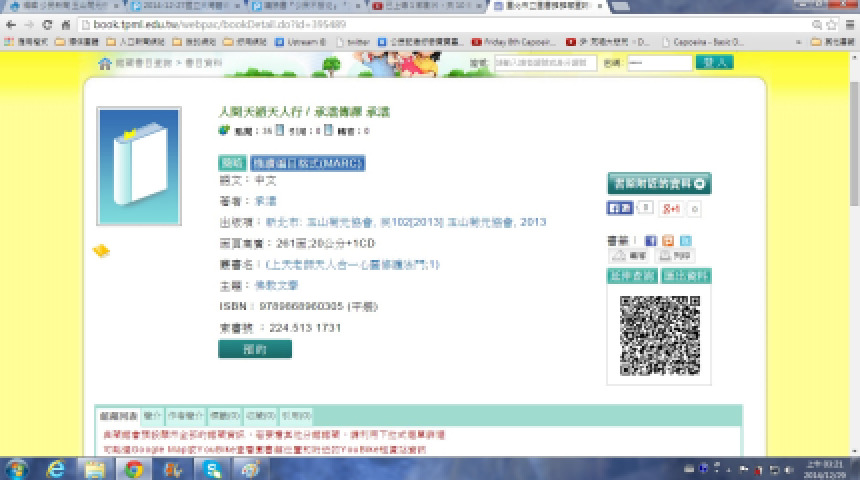Image resolution: width=860 pixels, height=480 pixels.
Task: Expand the nearby library data panel
Action: (659, 184)
